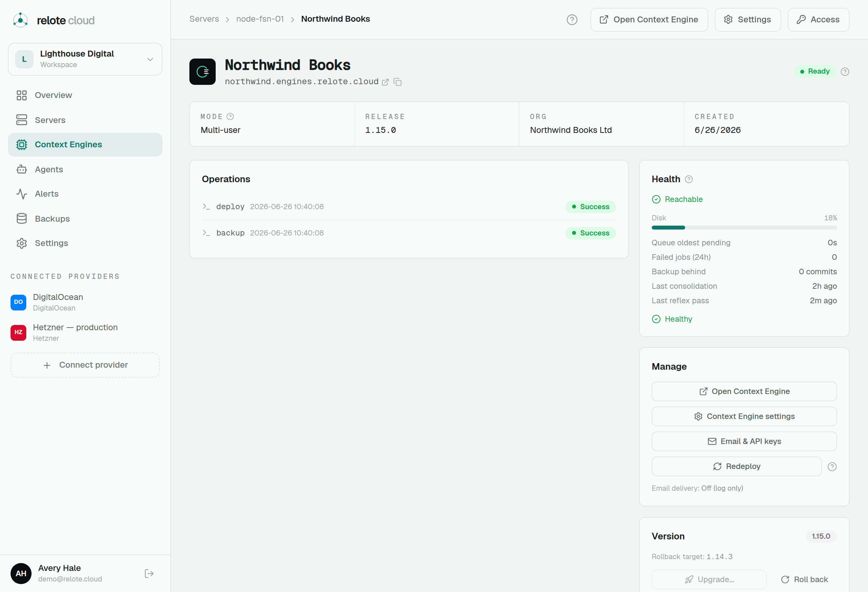Click the external link icon beside northwind.engines.relote.cloud
868x592 pixels.
pyautogui.click(x=385, y=82)
